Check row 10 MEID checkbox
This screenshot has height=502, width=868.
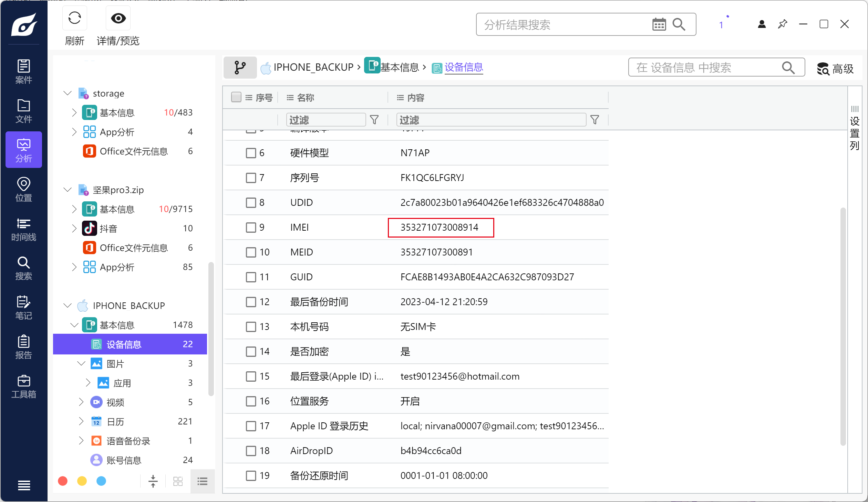coord(251,252)
